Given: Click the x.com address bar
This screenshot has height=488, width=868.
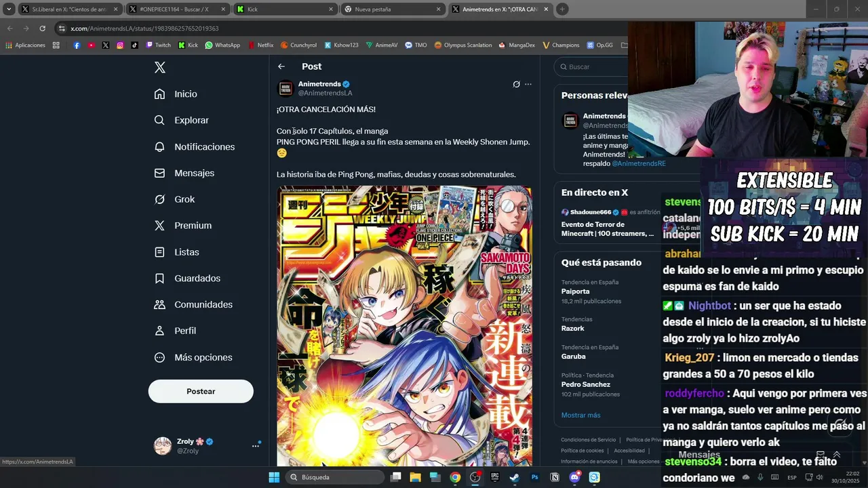Looking at the screenshot, I should point(339,28).
